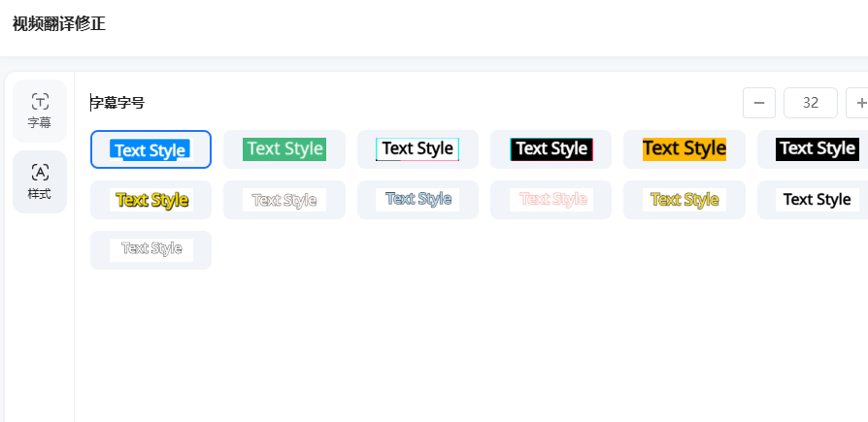Pick plain black text on white style
Viewport: 868px width, 422px height.
(816, 200)
